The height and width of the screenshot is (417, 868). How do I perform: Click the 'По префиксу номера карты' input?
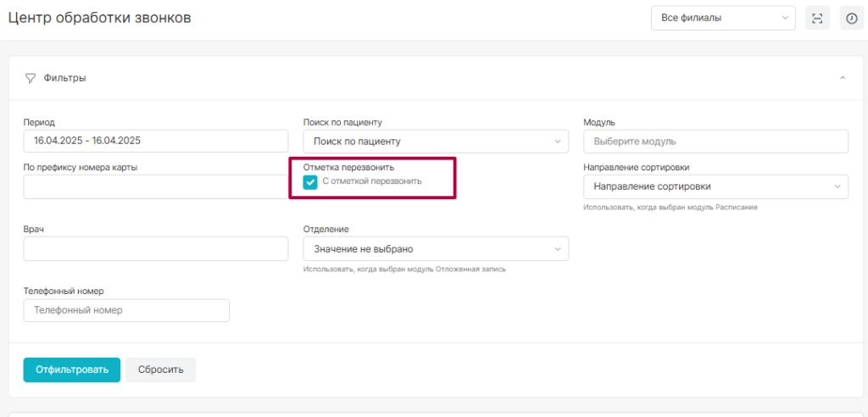156,186
